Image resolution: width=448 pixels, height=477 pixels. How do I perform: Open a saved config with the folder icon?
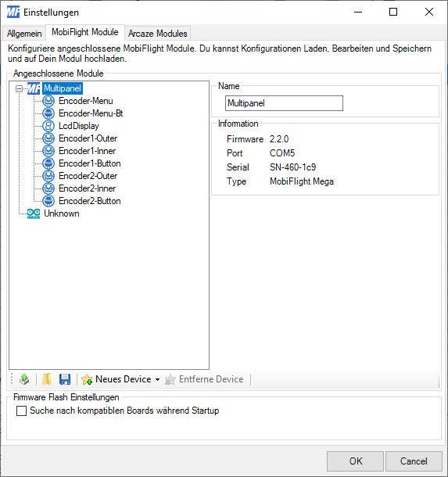pyautogui.click(x=47, y=379)
